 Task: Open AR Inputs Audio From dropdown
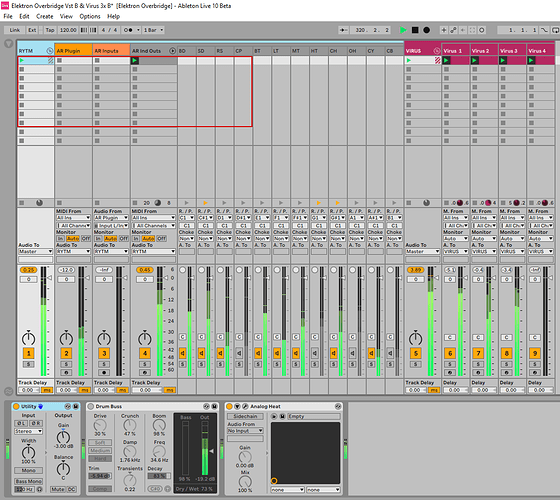click(111, 218)
